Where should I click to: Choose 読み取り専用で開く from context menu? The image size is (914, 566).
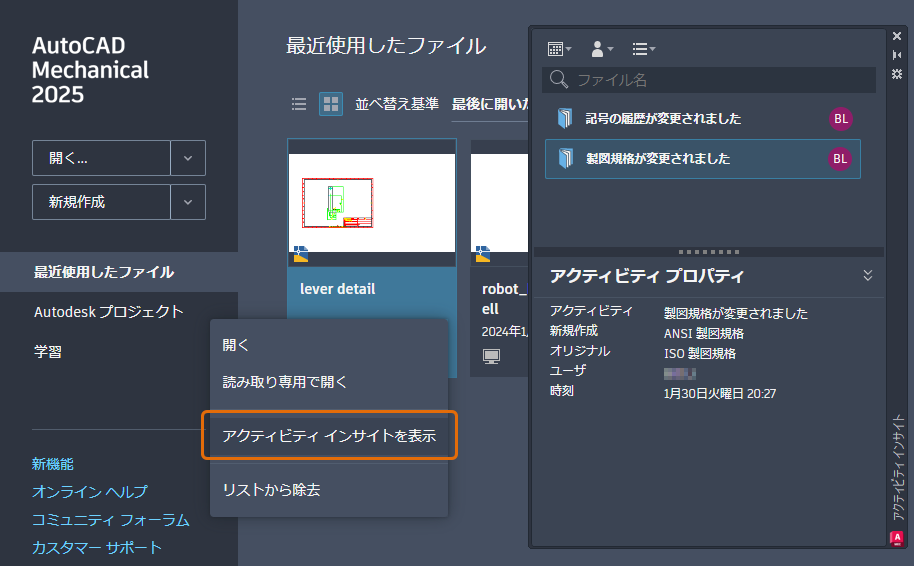click(329, 382)
